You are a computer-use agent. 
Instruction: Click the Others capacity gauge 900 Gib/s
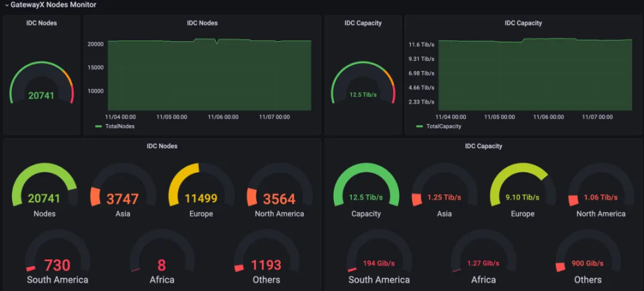tap(588, 257)
